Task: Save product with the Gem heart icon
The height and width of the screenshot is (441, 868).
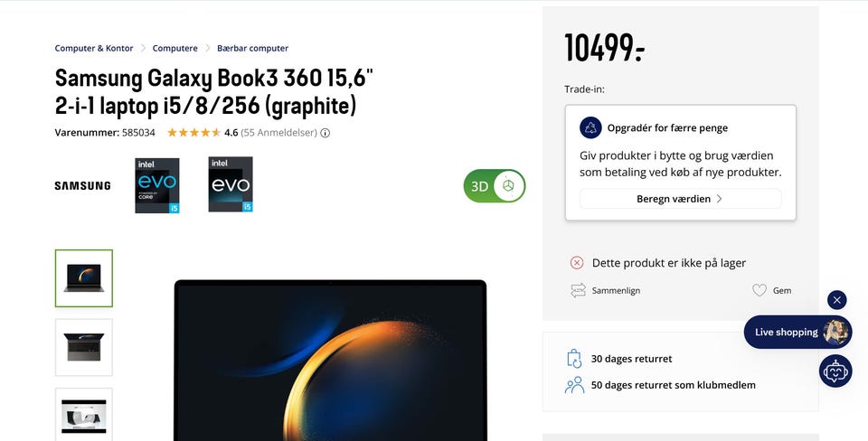Action: 759,290
